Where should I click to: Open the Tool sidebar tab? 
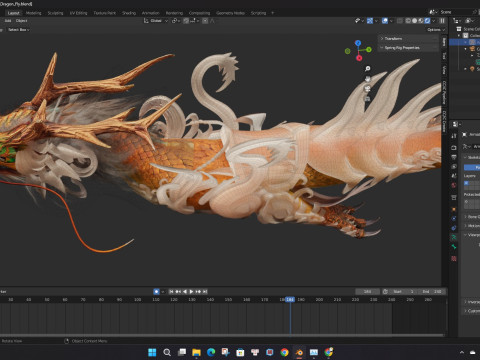tap(444, 56)
